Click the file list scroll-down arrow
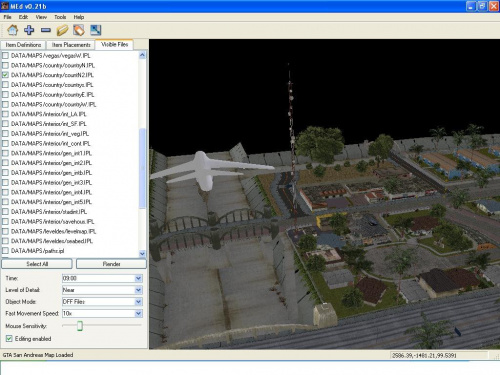The image size is (500, 375). (x=142, y=254)
